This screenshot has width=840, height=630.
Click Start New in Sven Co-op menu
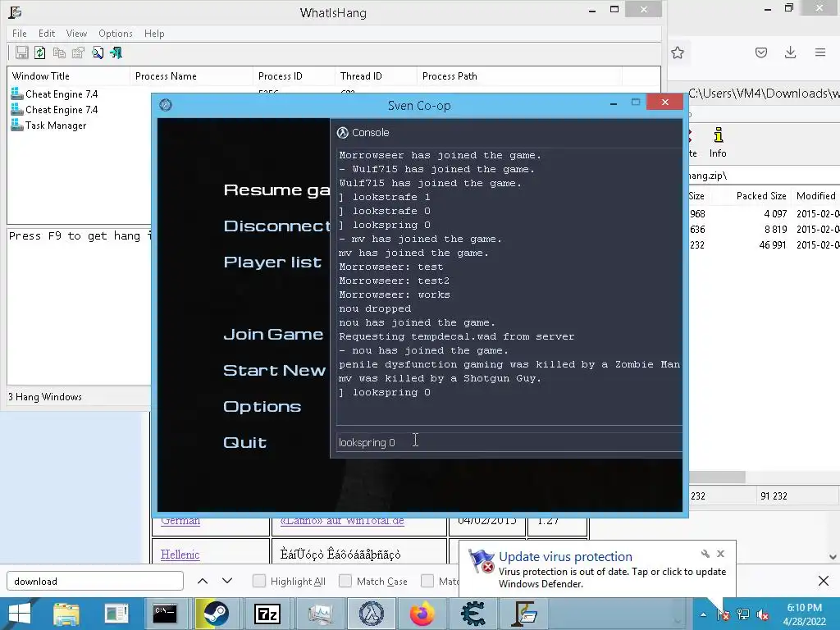pyautogui.click(x=274, y=370)
